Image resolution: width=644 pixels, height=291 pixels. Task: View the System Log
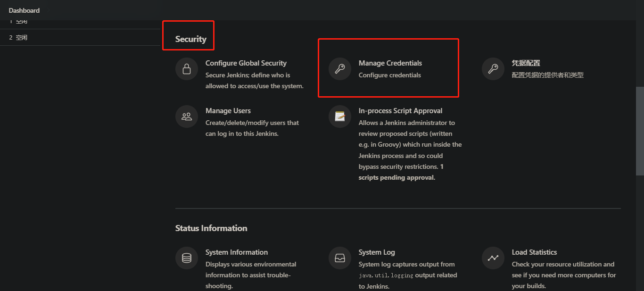[377, 252]
